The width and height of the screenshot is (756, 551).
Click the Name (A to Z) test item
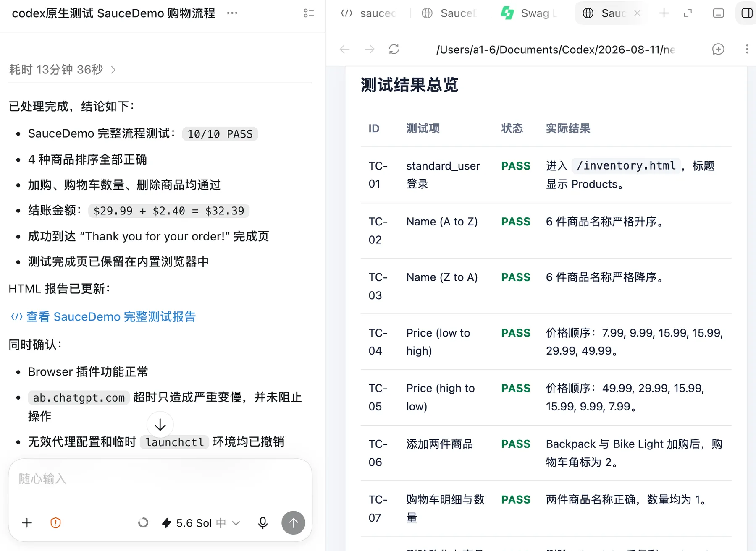pos(442,222)
